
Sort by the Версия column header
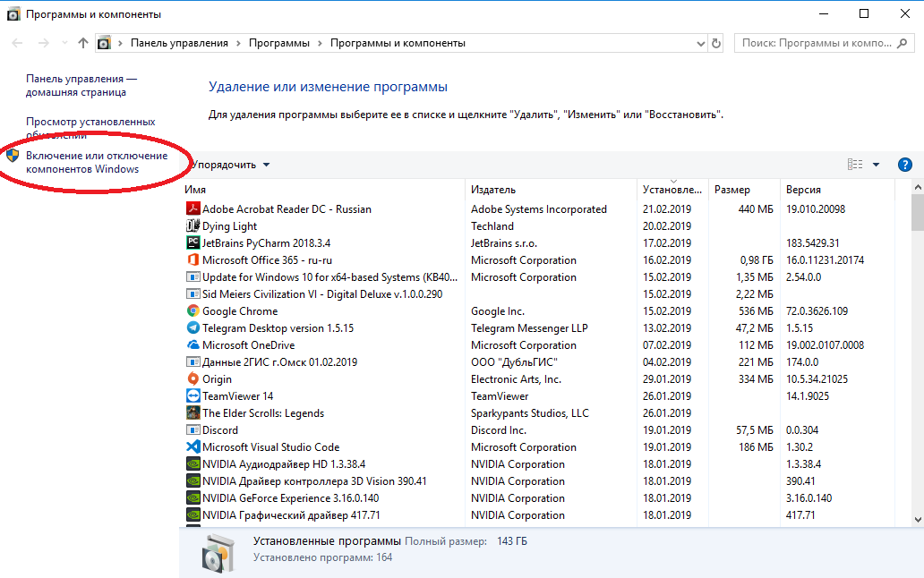pyautogui.click(x=837, y=190)
